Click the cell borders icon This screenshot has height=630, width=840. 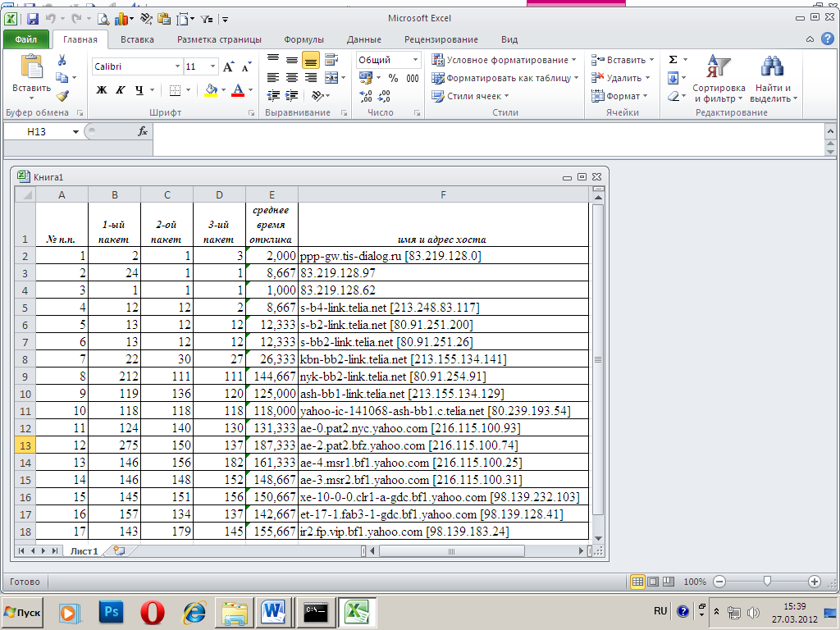(175, 90)
